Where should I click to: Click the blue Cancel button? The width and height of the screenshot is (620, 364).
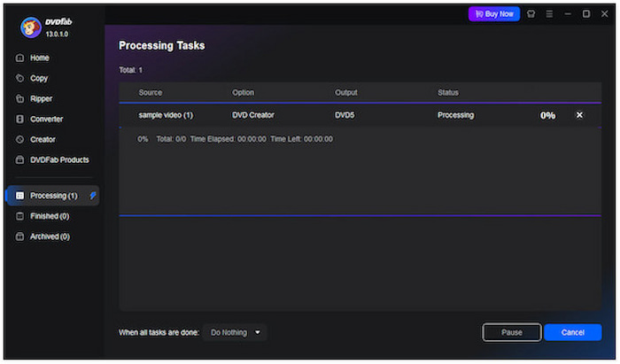[573, 332]
